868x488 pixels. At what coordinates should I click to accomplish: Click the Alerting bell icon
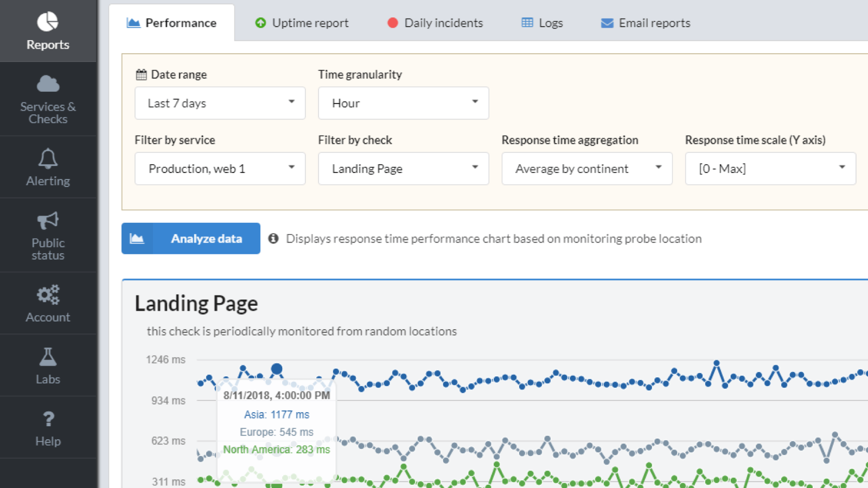click(48, 158)
